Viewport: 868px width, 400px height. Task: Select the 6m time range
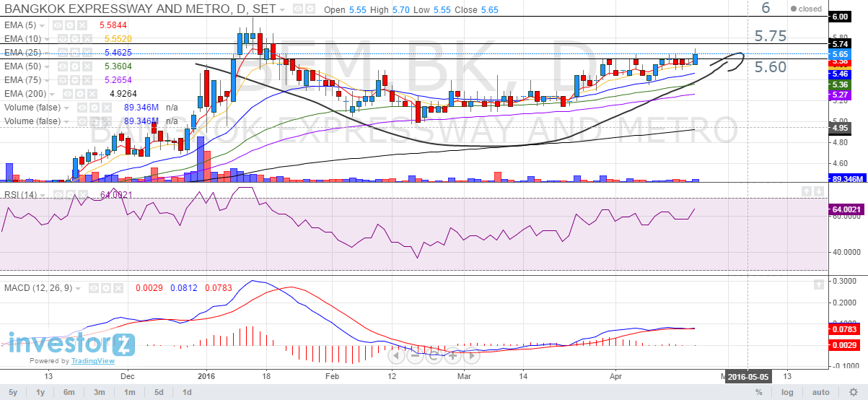click(x=69, y=392)
